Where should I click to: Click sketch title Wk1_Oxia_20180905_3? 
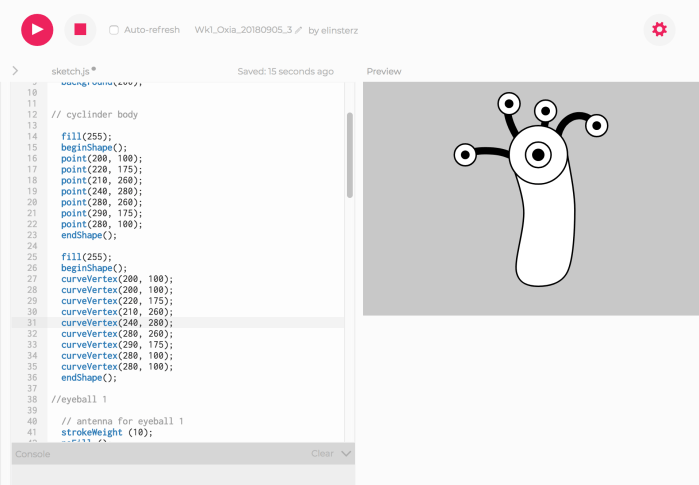point(243,30)
